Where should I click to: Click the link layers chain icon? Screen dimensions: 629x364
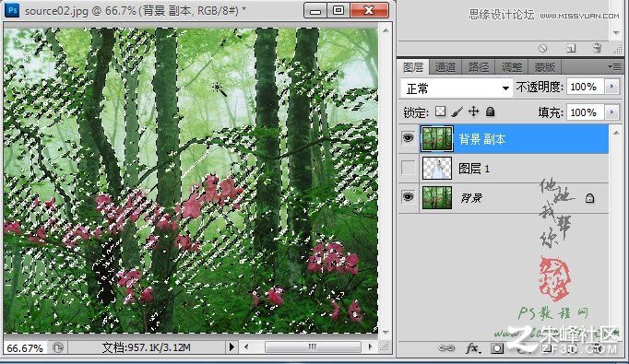pos(446,348)
